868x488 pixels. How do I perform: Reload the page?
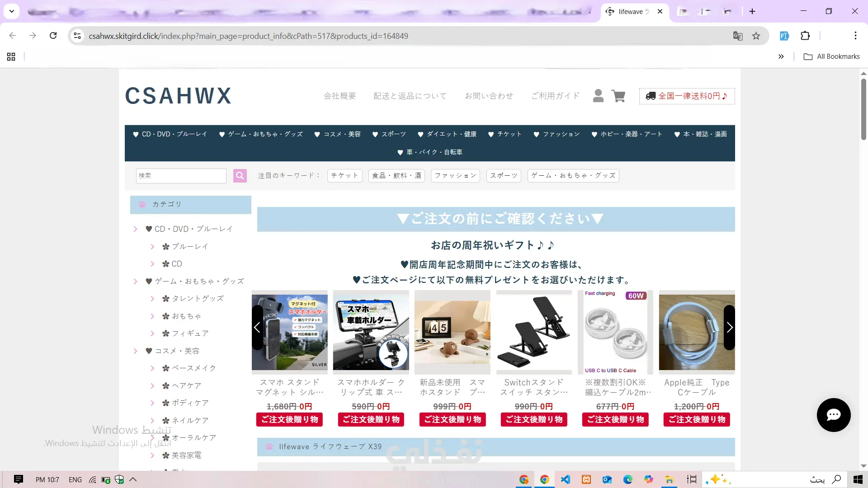[53, 36]
